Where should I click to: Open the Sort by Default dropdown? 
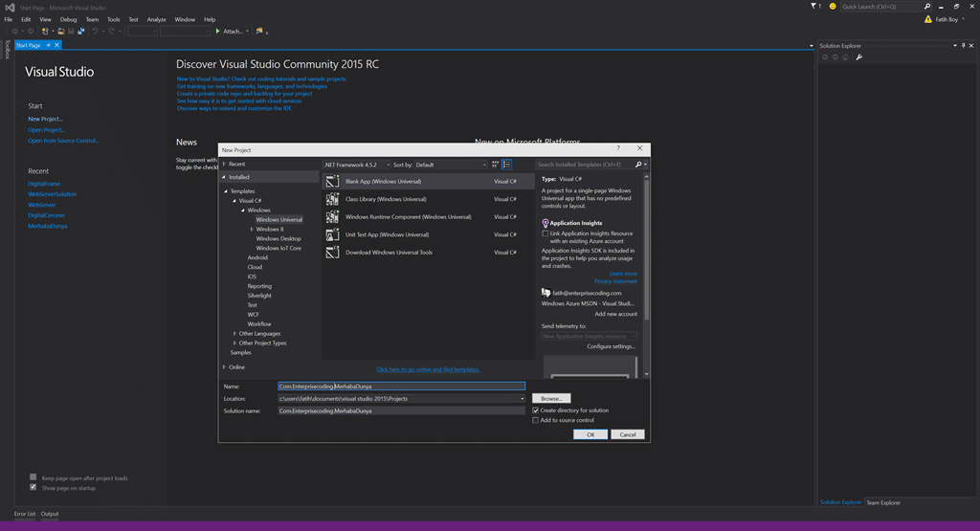(451, 165)
